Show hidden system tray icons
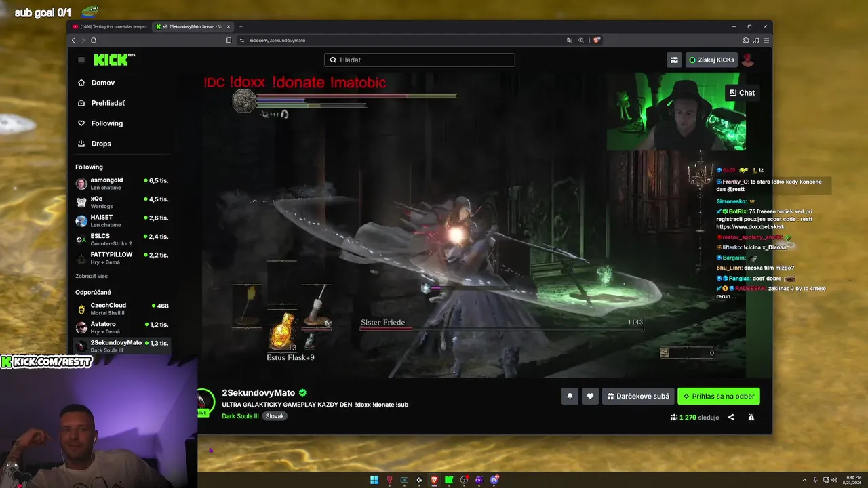 [x=805, y=480]
